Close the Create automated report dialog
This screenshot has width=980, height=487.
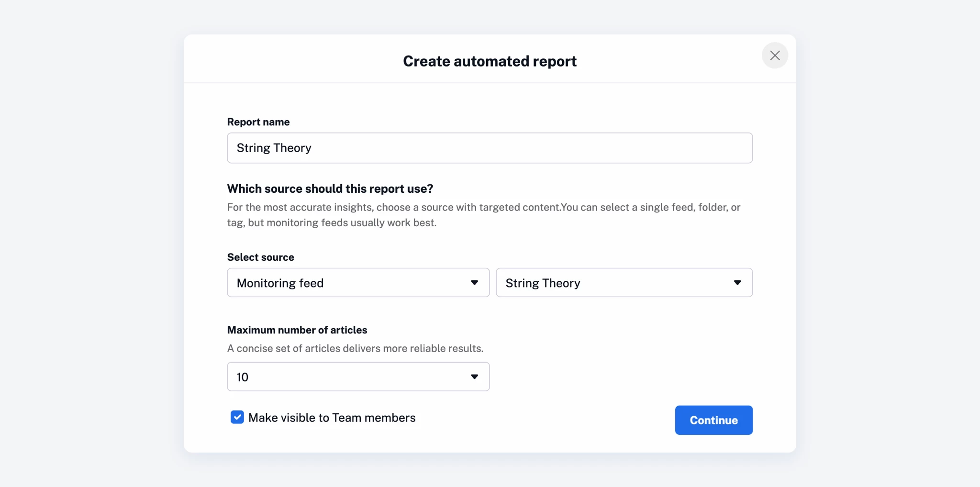(x=775, y=55)
